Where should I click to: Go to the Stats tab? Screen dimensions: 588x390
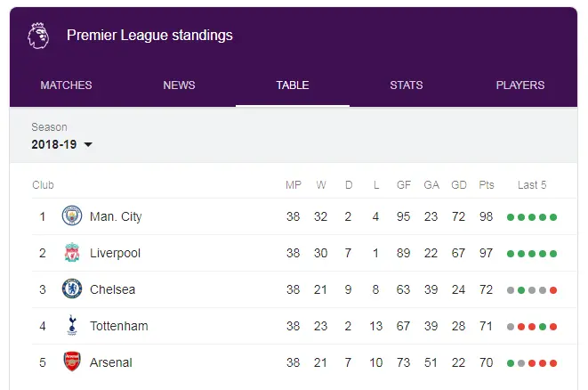tap(407, 85)
